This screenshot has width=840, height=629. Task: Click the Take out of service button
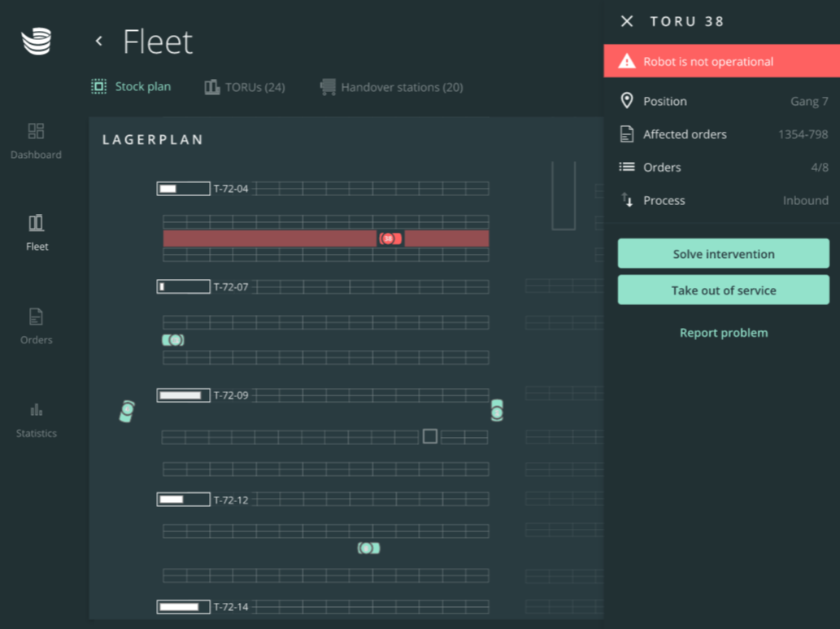[x=723, y=290]
